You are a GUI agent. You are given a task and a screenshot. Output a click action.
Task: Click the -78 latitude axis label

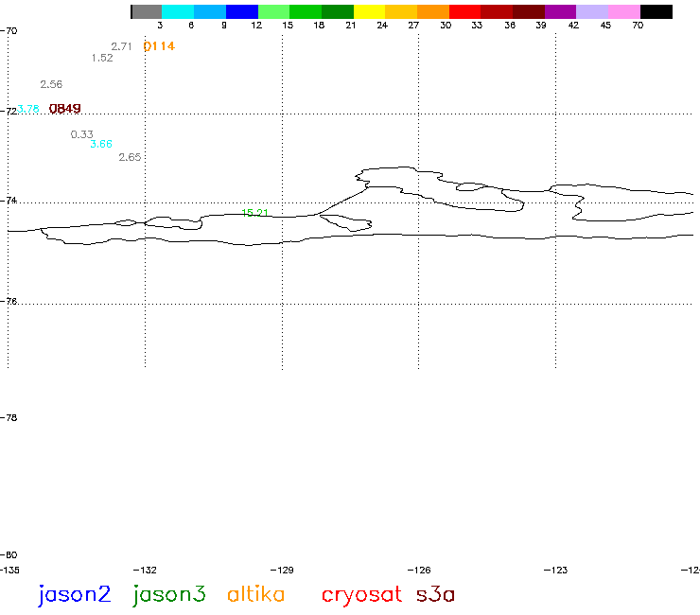click(9, 417)
